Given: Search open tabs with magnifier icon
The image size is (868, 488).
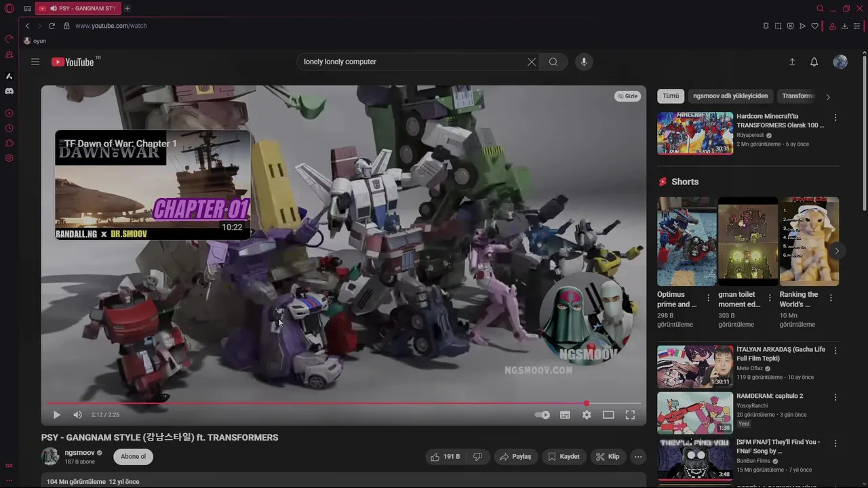Looking at the screenshot, I should click(x=820, y=9).
